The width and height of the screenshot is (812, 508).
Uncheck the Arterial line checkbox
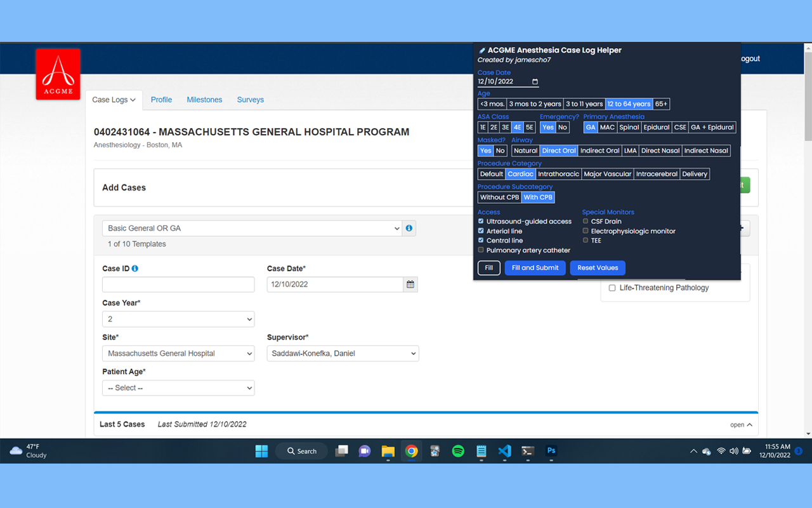click(481, 231)
